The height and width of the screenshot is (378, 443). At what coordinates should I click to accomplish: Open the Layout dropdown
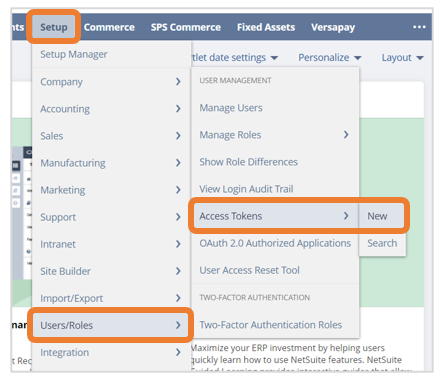[x=402, y=58]
